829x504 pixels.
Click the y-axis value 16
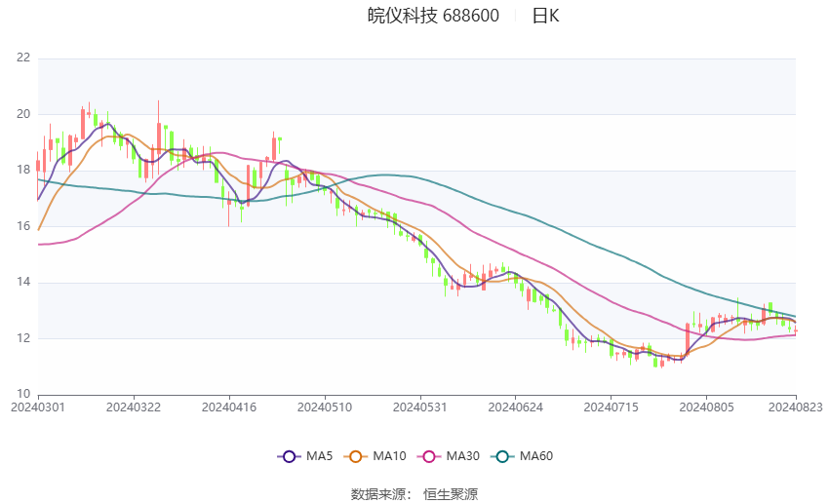(x=23, y=225)
